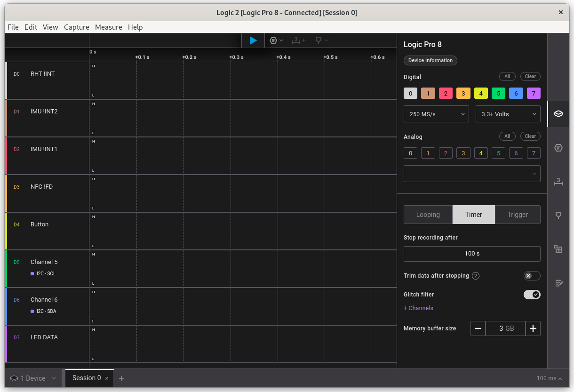Increase memory buffer size with plus button

[533, 328]
